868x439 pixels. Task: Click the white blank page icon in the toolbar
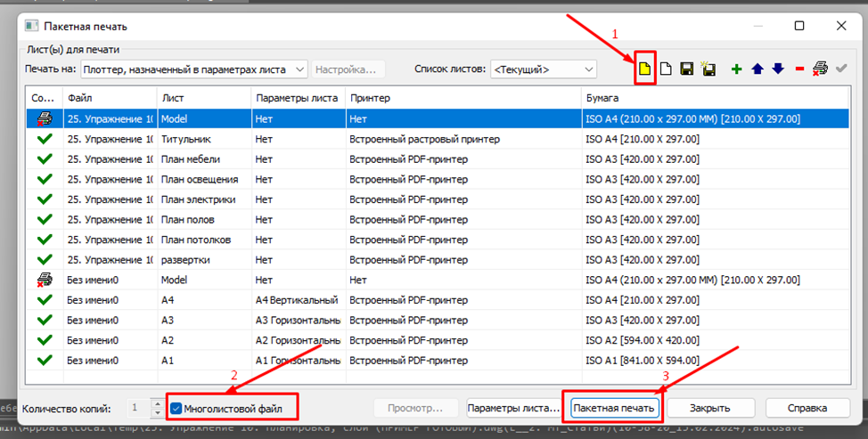[x=666, y=69]
